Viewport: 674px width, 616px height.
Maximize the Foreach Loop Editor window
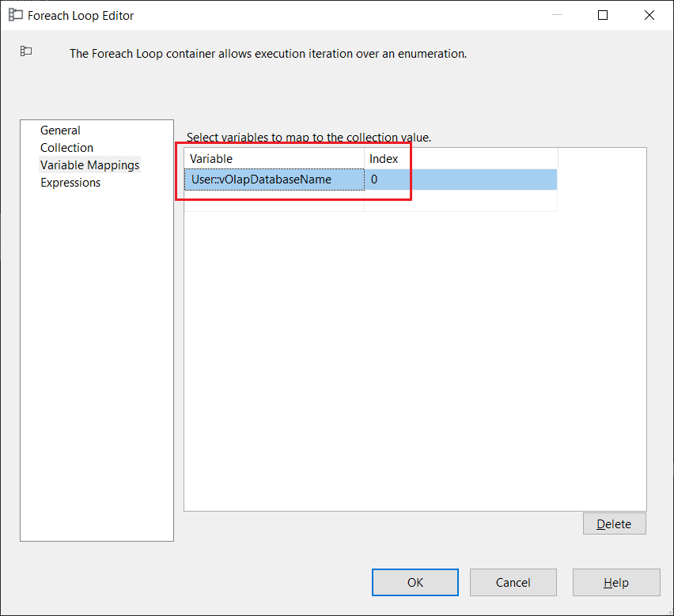point(603,15)
